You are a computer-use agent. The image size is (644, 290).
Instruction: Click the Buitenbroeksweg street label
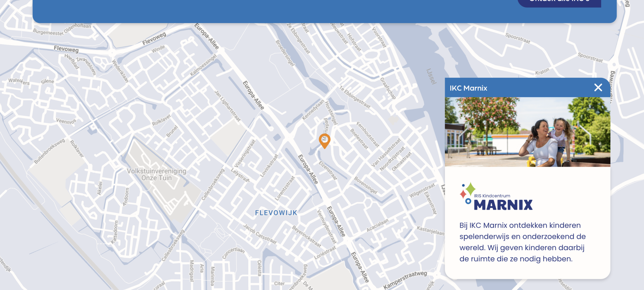tap(49, 151)
